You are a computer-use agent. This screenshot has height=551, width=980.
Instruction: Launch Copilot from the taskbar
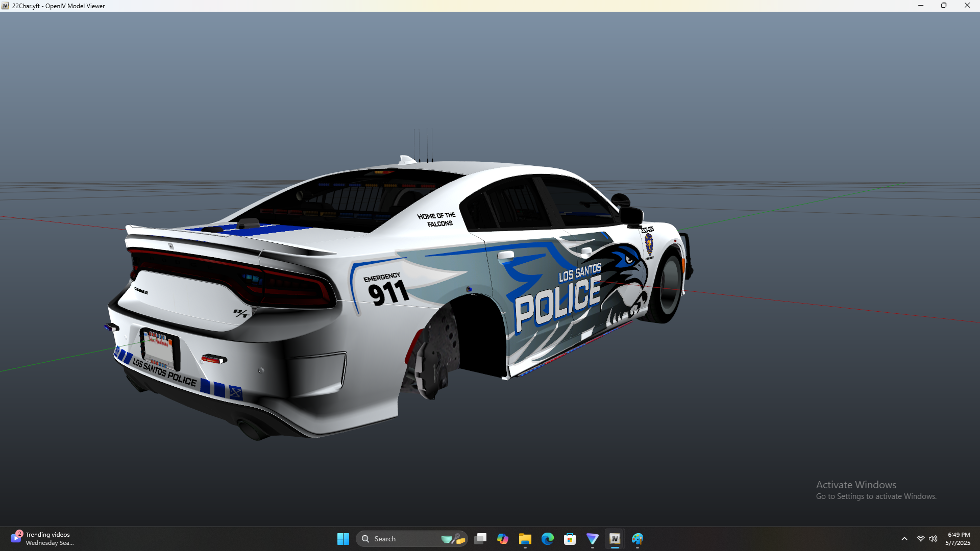point(503,539)
